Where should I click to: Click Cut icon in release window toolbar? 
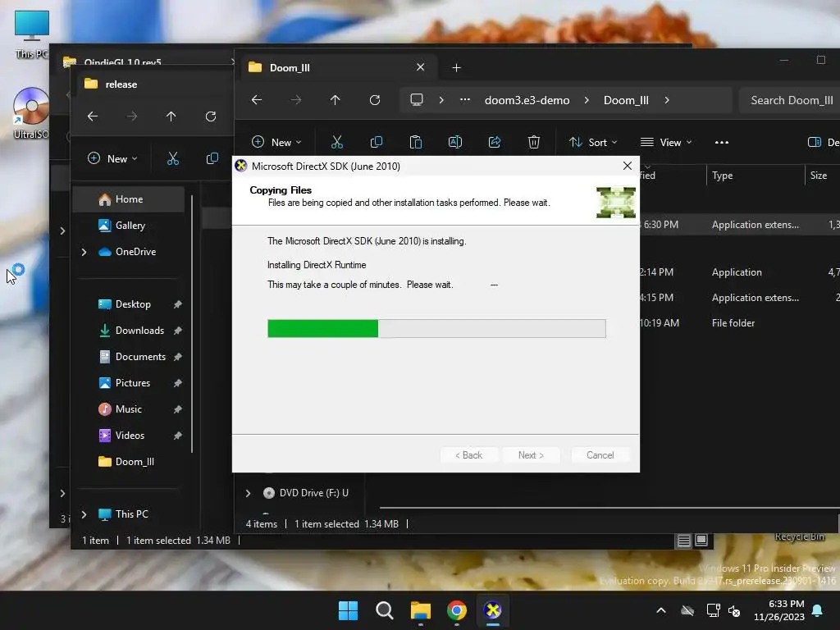pos(172,158)
